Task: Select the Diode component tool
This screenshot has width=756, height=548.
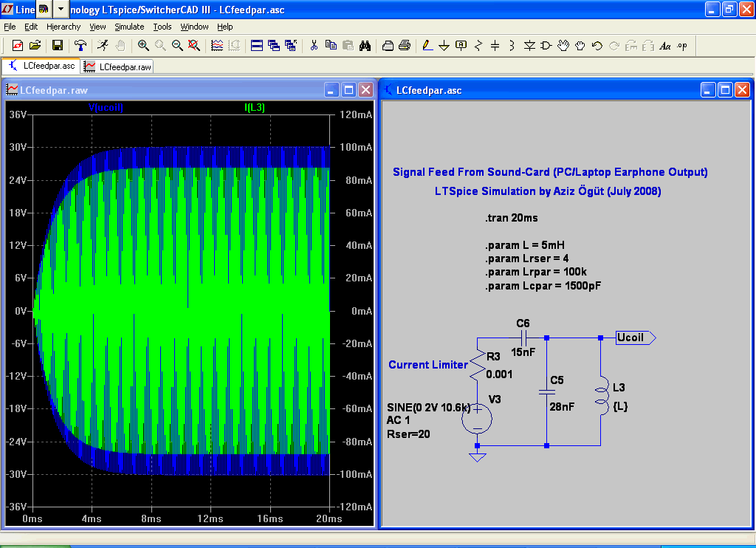Action: [x=529, y=46]
